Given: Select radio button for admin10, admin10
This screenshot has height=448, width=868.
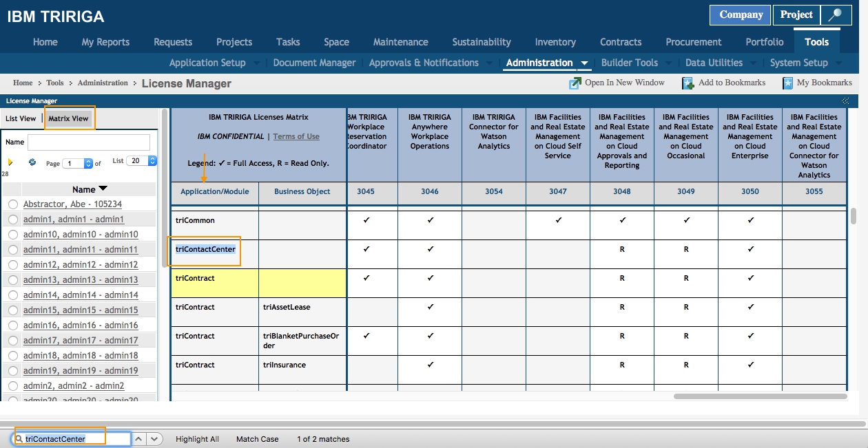Looking at the screenshot, I should (x=12, y=235).
